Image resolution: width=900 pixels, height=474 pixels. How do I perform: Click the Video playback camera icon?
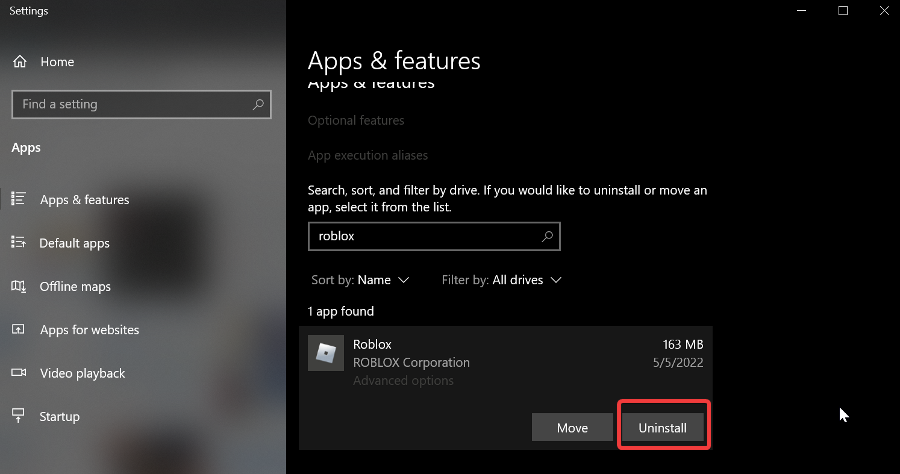18,373
